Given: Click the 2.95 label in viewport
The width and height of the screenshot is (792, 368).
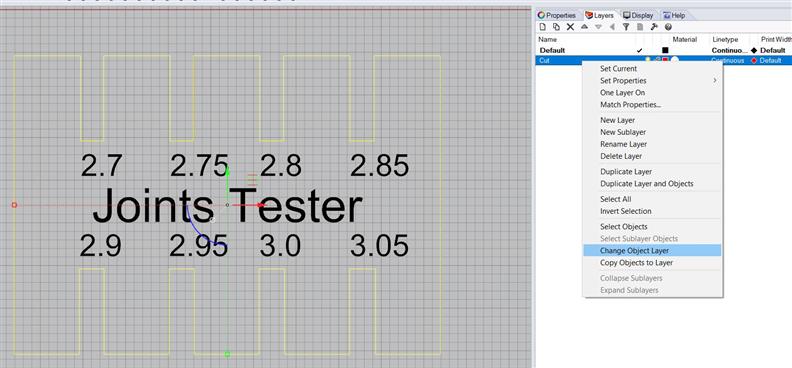Looking at the screenshot, I should [x=199, y=246].
